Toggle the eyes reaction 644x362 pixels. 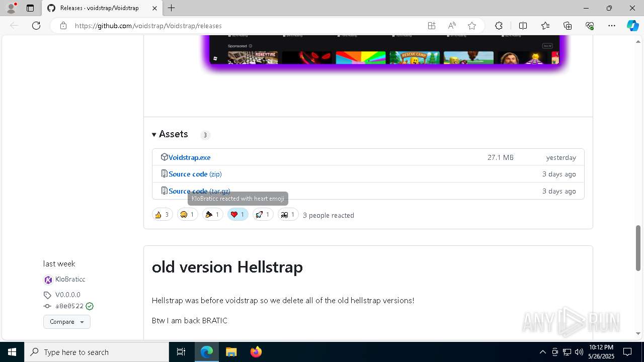(x=288, y=215)
